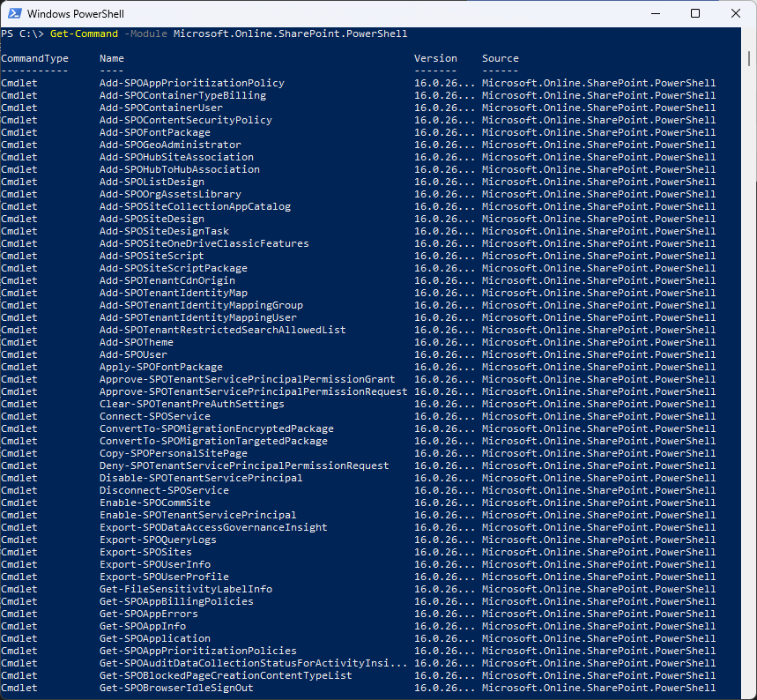757x700 pixels.
Task: Click Add-SPOSiteDesignTask cmdlet name
Action: click(164, 231)
